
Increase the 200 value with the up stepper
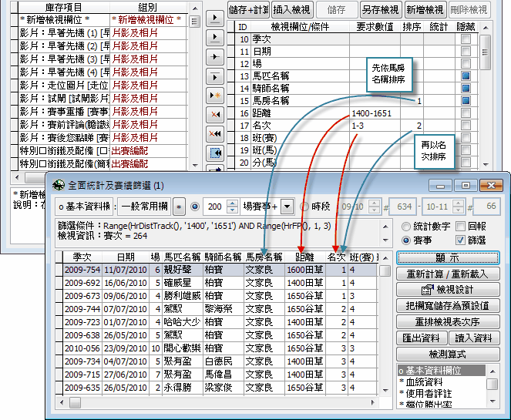232,203
